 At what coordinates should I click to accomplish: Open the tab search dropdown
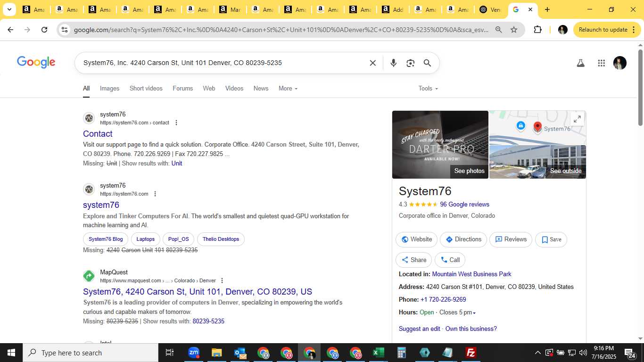pos(9,9)
